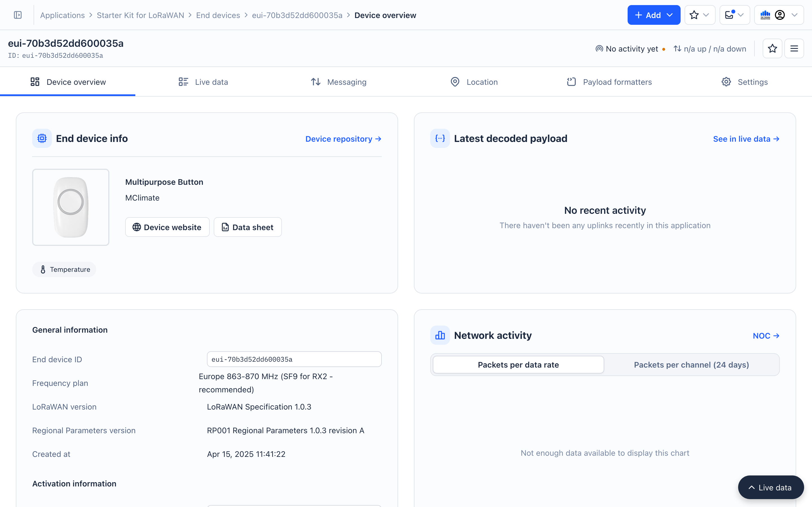
Task: Switch chart to Packets per data rate
Action: point(518,365)
